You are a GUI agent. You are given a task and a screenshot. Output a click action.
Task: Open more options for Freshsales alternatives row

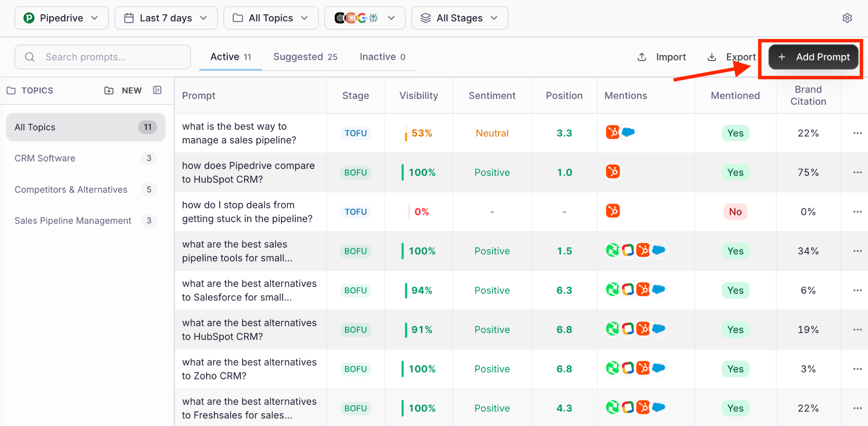857,408
